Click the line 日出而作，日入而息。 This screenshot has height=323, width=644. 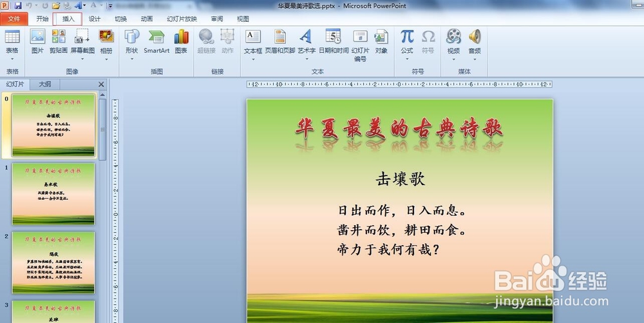pos(402,210)
